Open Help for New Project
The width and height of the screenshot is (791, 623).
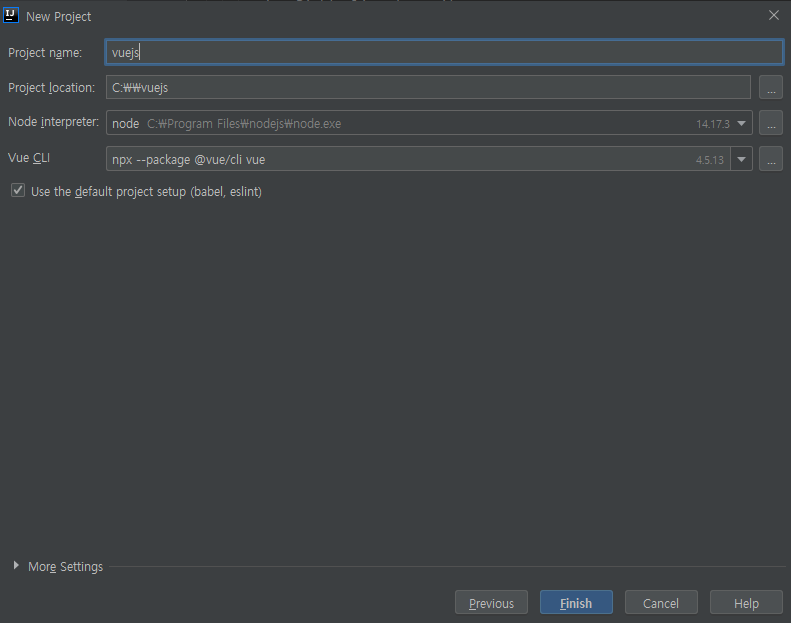point(746,602)
